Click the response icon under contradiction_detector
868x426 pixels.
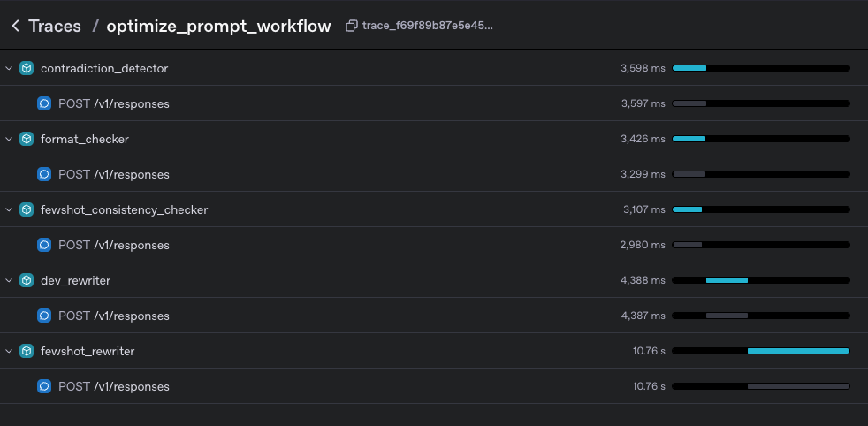pyautogui.click(x=44, y=103)
